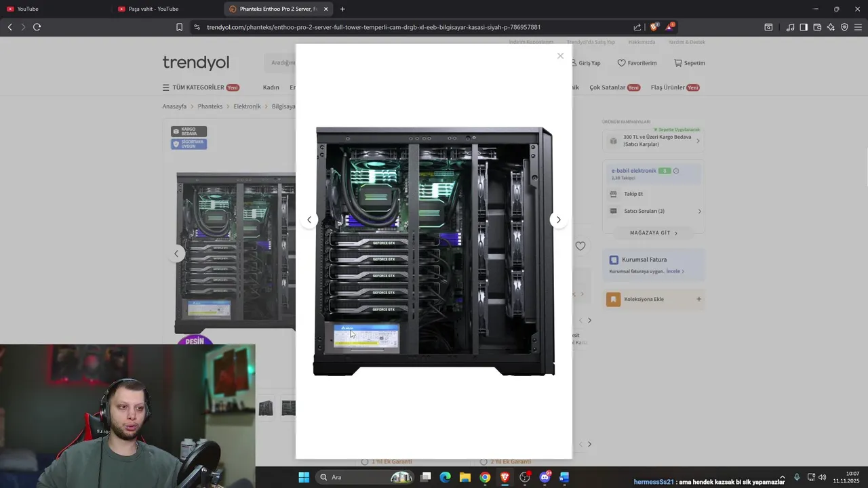
Task: Select the 2 Yıl Ek Garanti option
Action: point(484,462)
